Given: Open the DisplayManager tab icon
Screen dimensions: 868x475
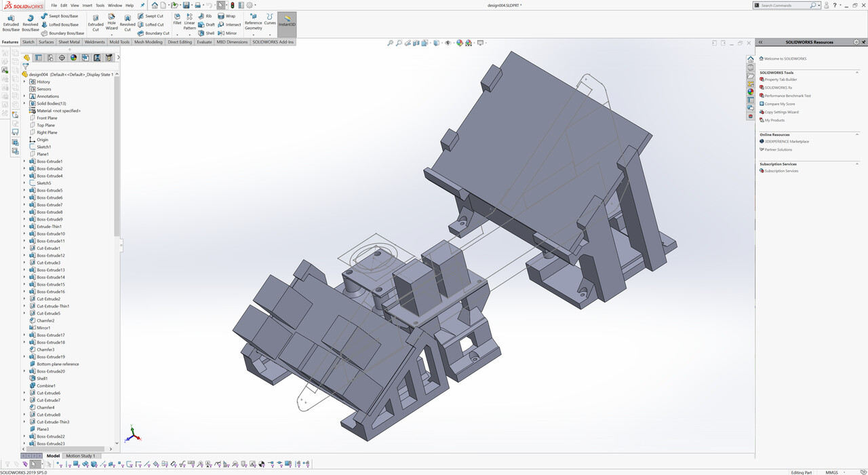Looking at the screenshot, I should tap(74, 58).
